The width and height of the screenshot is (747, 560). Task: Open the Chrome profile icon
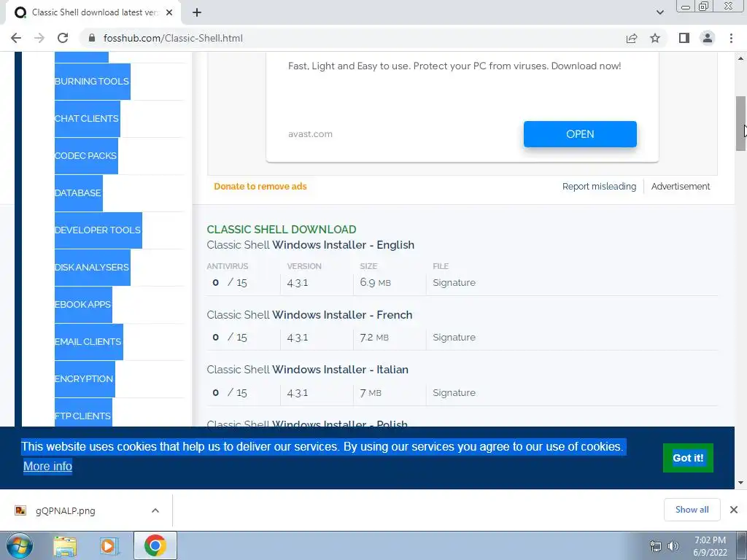(708, 38)
